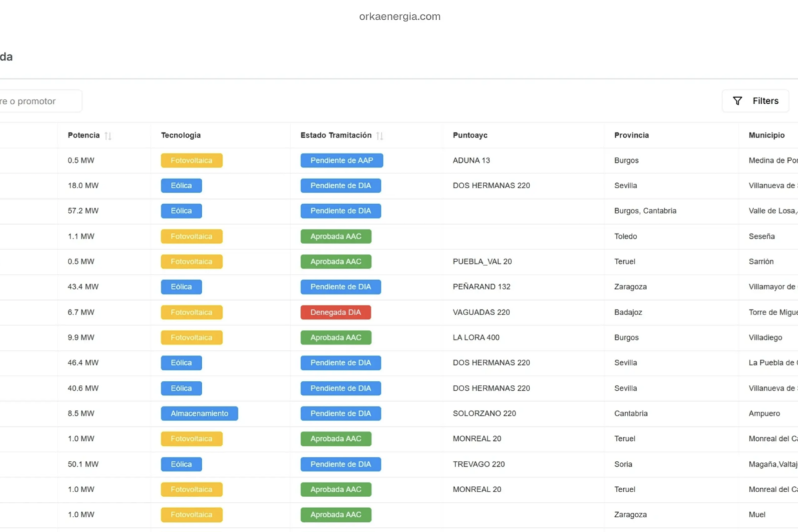Click the 40.6 MW power value
Screen dimensions: 798x532
(x=83, y=388)
